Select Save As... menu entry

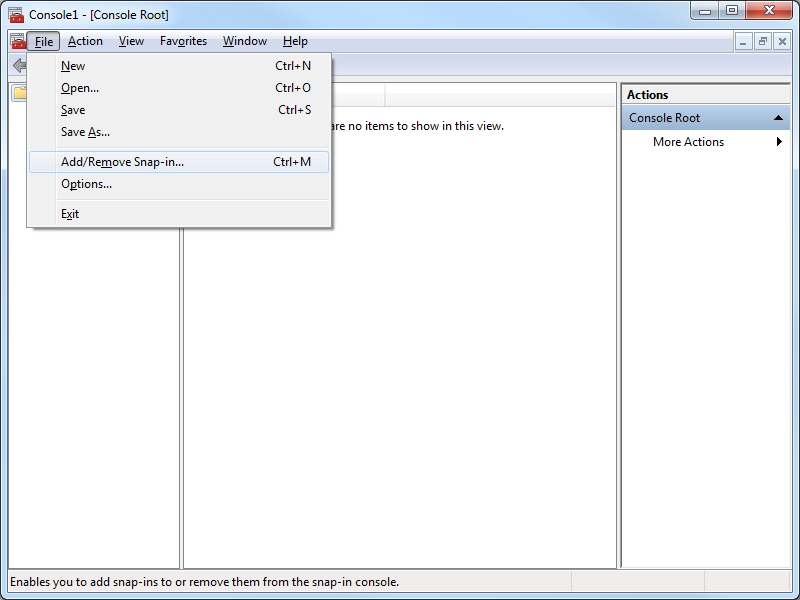point(85,132)
